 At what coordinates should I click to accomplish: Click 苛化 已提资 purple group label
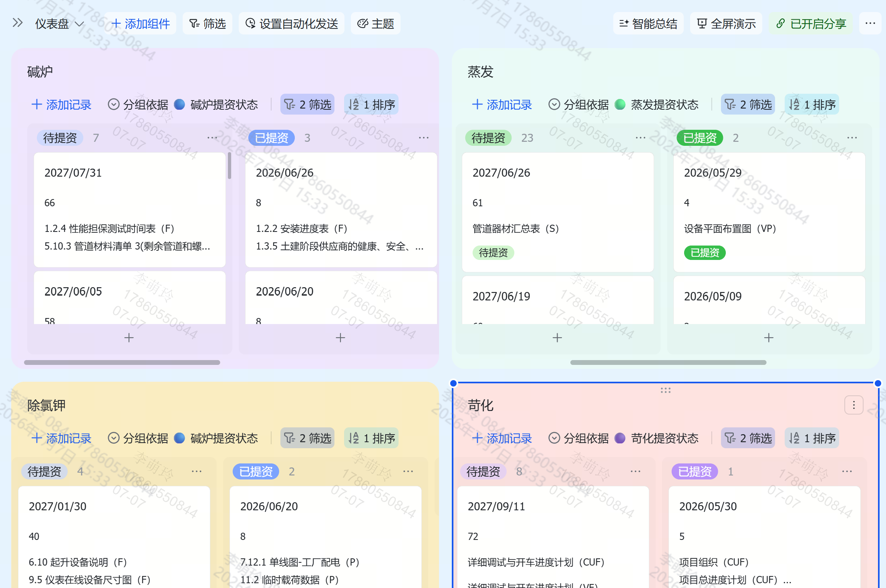pos(695,471)
